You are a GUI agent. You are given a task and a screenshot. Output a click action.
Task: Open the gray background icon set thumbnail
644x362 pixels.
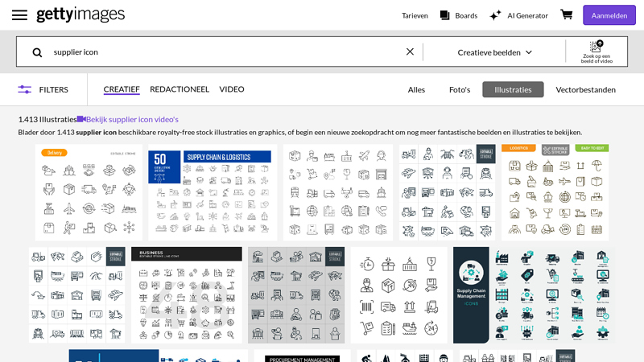(x=296, y=295)
